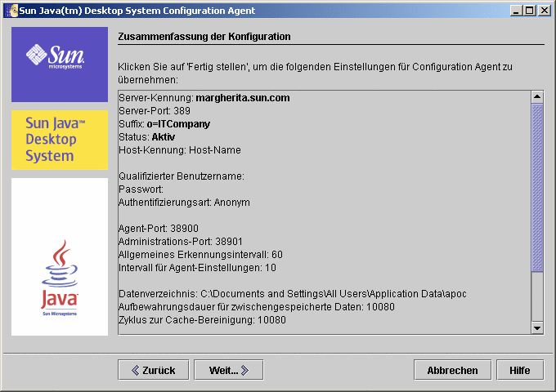556x392 pixels.
Task: Click 'Intervall für Agent-Einstellungen: 10' line
Action: click(x=198, y=268)
